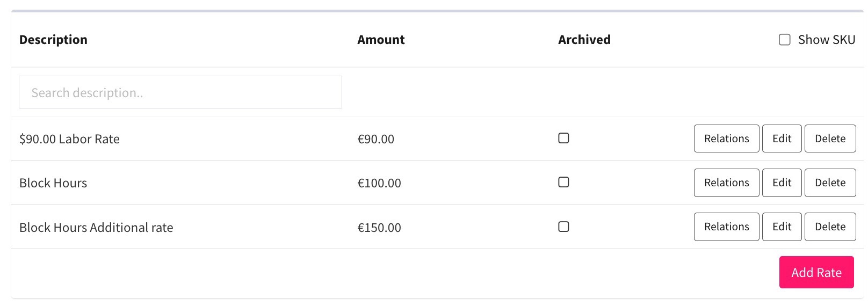Click the Description column header

point(53,40)
